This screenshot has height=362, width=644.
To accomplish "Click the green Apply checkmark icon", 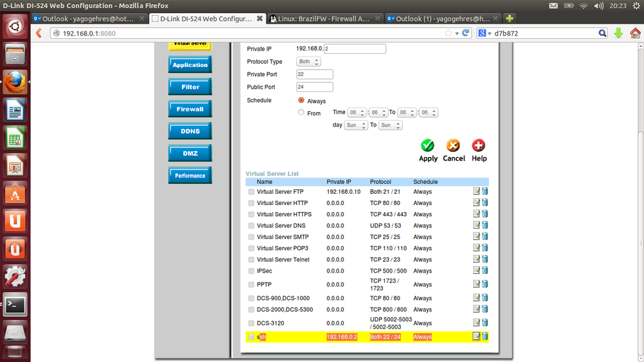I will [x=428, y=145].
